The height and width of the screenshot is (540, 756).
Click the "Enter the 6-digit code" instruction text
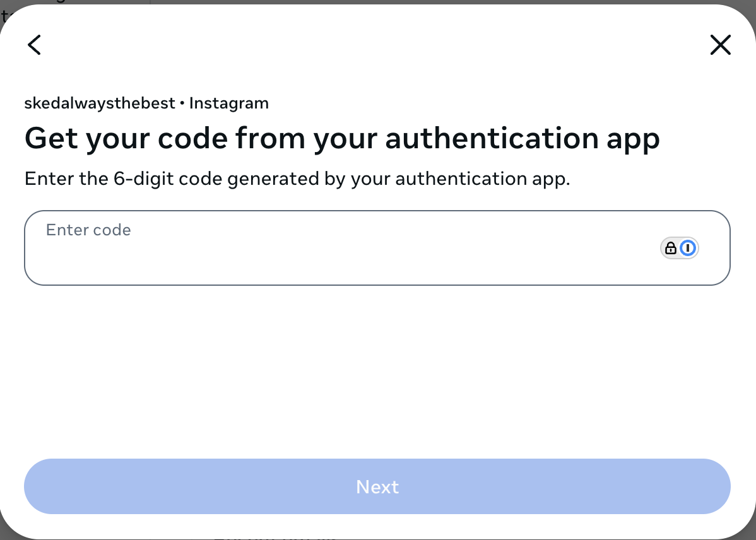(297, 179)
